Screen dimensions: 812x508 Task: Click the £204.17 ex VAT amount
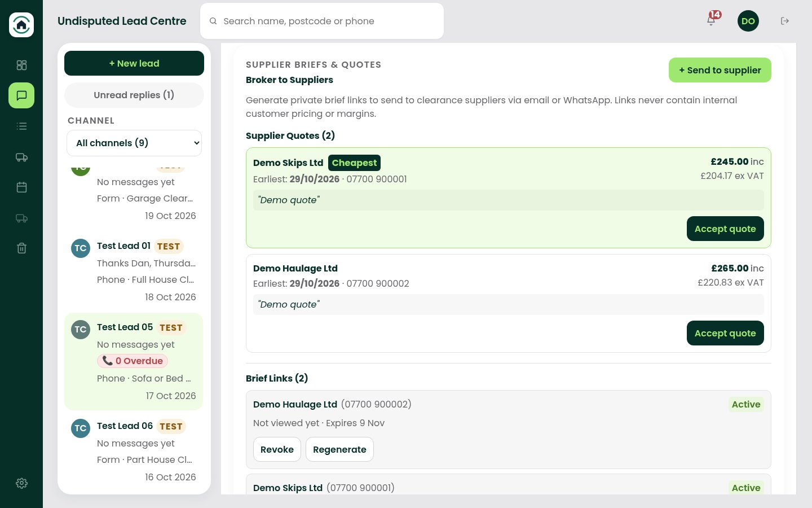[x=732, y=176]
